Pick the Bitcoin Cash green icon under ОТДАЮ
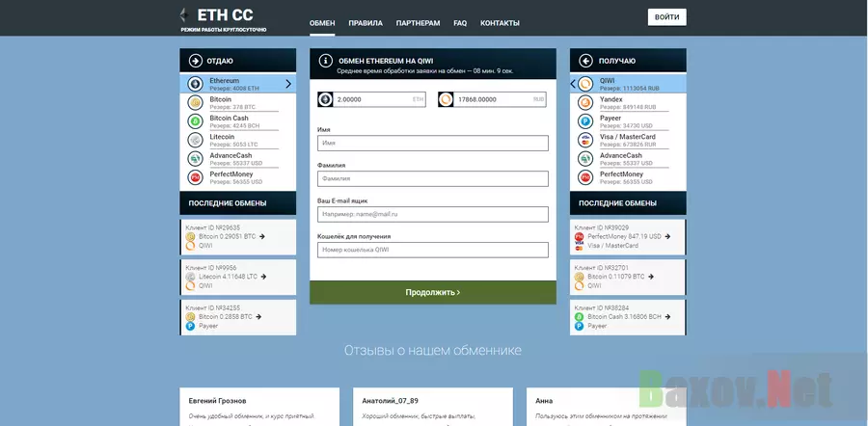The height and width of the screenshot is (426, 868). point(195,121)
